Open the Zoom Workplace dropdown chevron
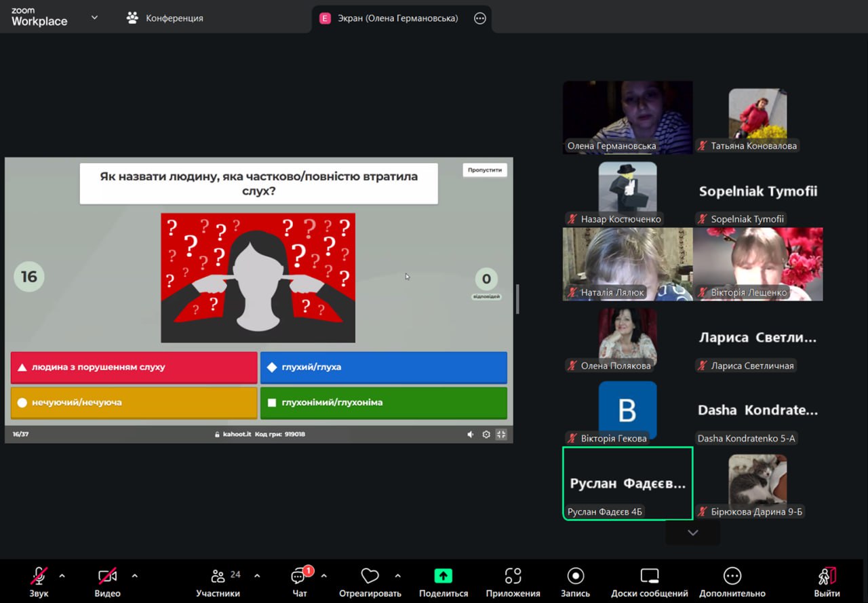The height and width of the screenshot is (603, 868). coord(94,18)
